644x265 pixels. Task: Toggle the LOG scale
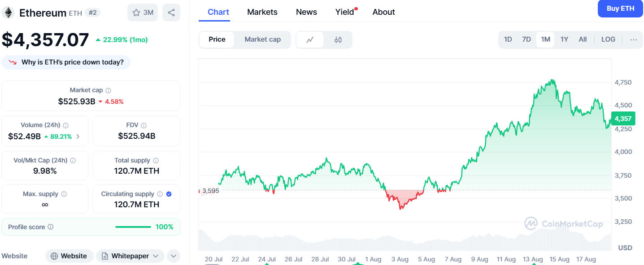[x=608, y=39]
